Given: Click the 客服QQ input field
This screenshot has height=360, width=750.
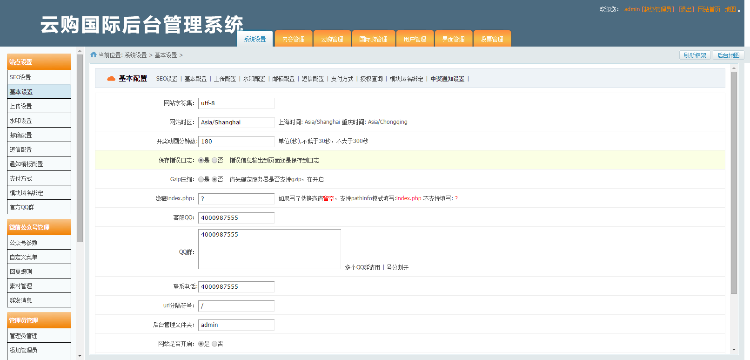Looking at the screenshot, I should [x=236, y=218].
